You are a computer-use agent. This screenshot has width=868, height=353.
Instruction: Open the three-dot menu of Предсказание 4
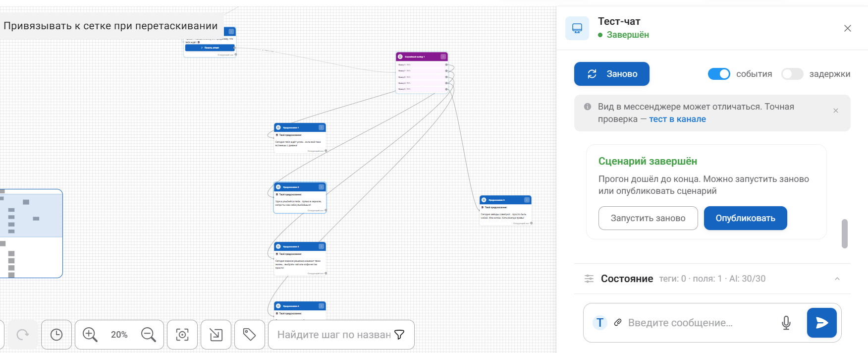point(321,306)
